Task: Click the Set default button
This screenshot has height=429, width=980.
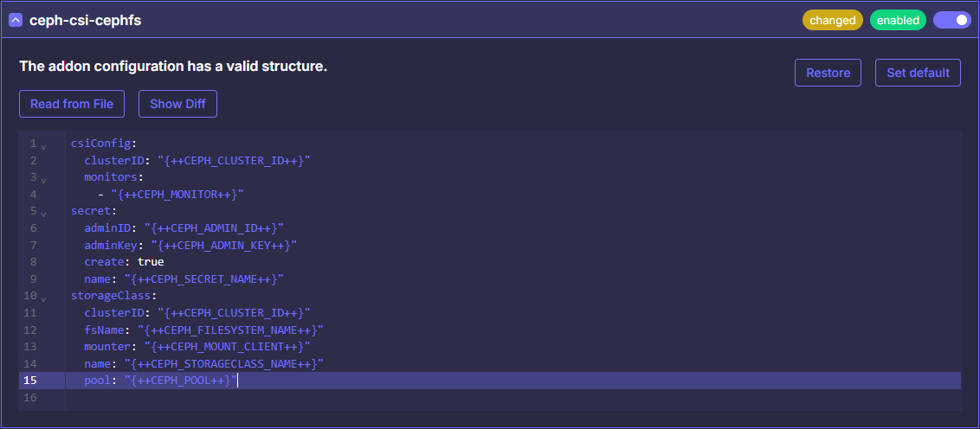Action: 918,73
